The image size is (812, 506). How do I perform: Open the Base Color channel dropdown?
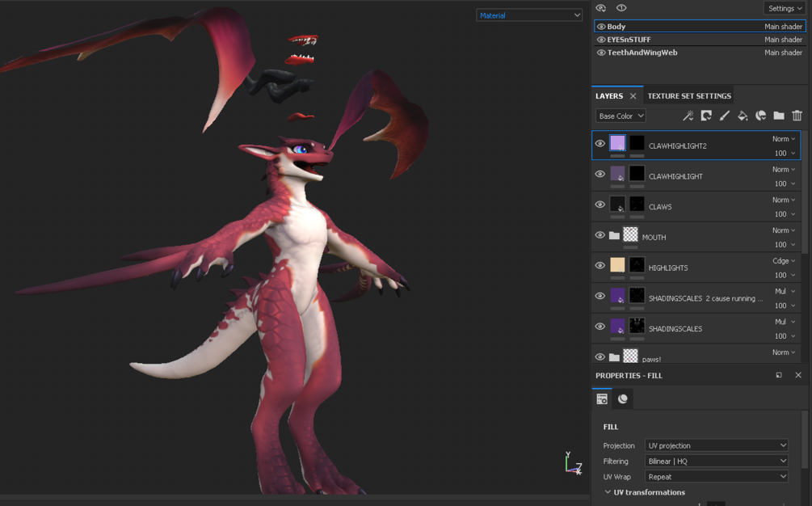[621, 116]
